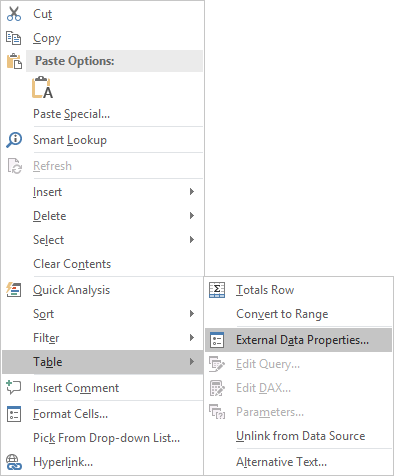Click the Edit DAX calculator icon
Screen dimensions: 394x476
(x=217, y=388)
